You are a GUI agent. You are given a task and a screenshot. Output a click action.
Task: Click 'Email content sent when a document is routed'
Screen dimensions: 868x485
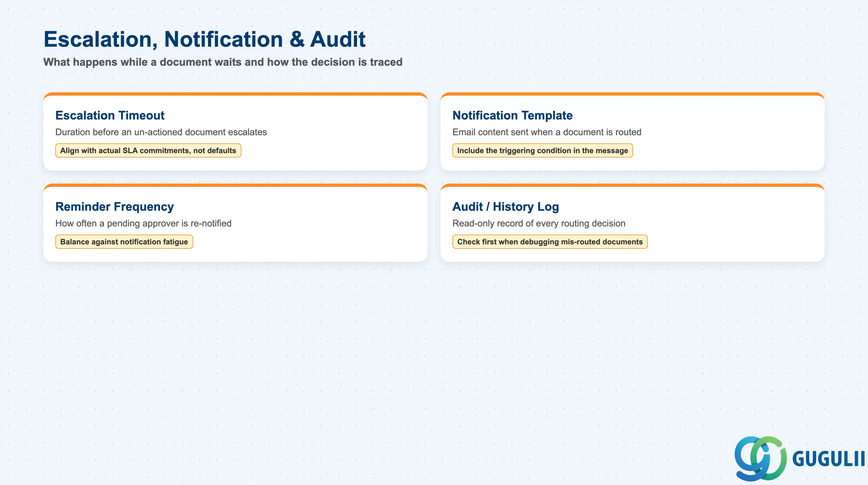pyautogui.click(x=547, y=132)
